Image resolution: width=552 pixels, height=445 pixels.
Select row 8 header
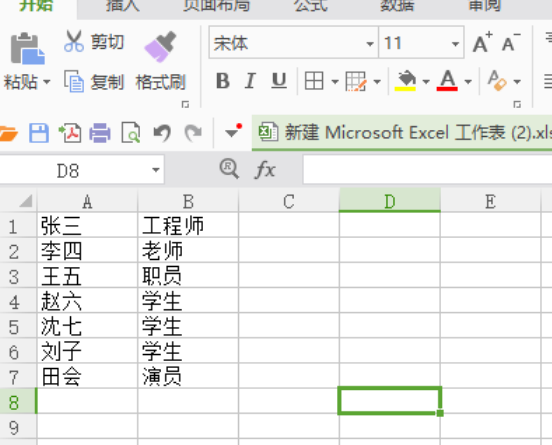point(18,401)
